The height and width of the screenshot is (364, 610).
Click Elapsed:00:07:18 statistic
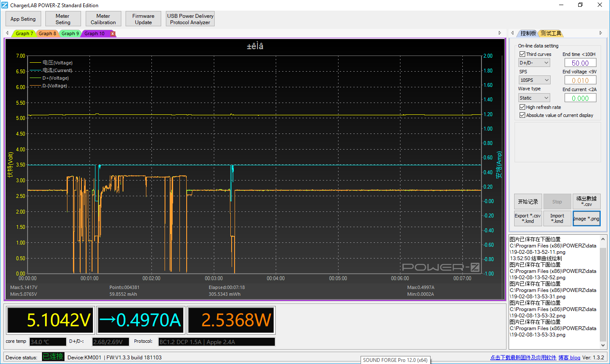(x=227, y=287)
